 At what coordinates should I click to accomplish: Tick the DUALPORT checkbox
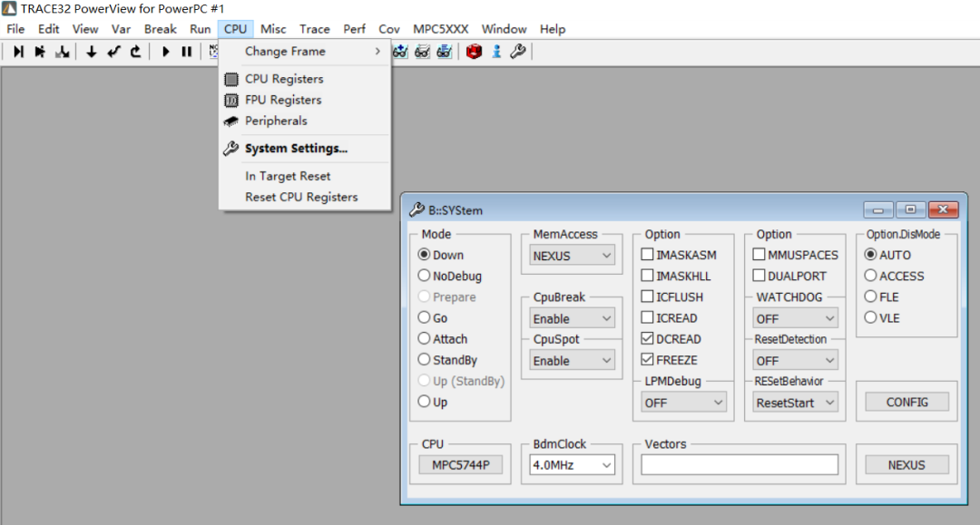pyautogui.click(x=759, y=276)
